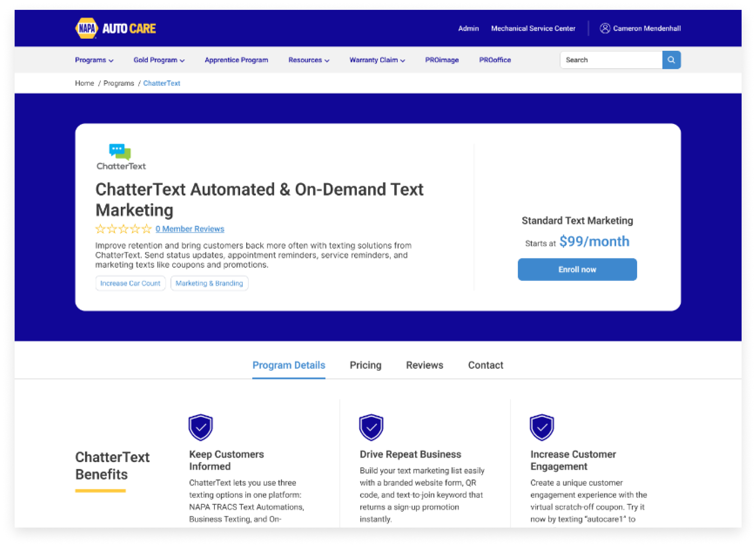Click the search magnifier button

pyautogui.click(x=671, y=60)
